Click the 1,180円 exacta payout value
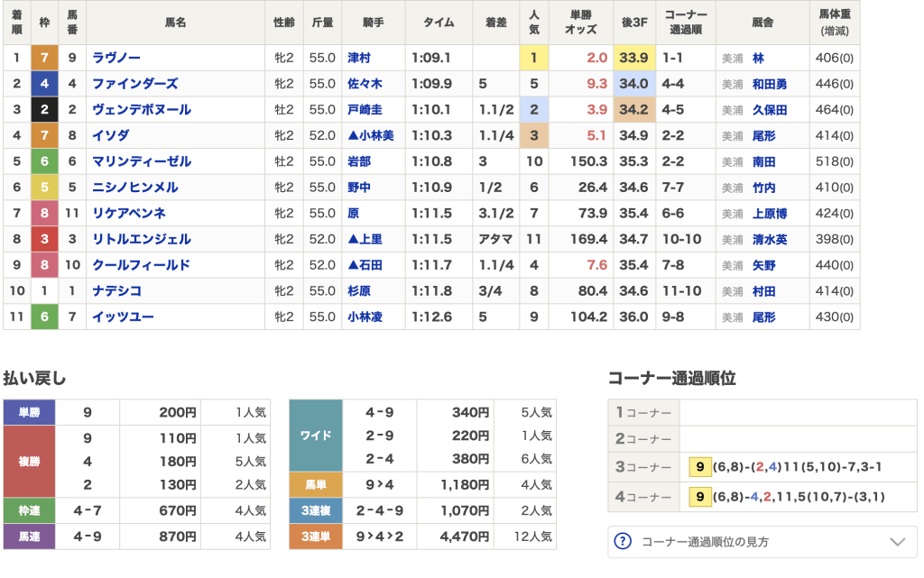Image resolution: width=924 pixels, height=578 pixels. click(x=465, y=485)
